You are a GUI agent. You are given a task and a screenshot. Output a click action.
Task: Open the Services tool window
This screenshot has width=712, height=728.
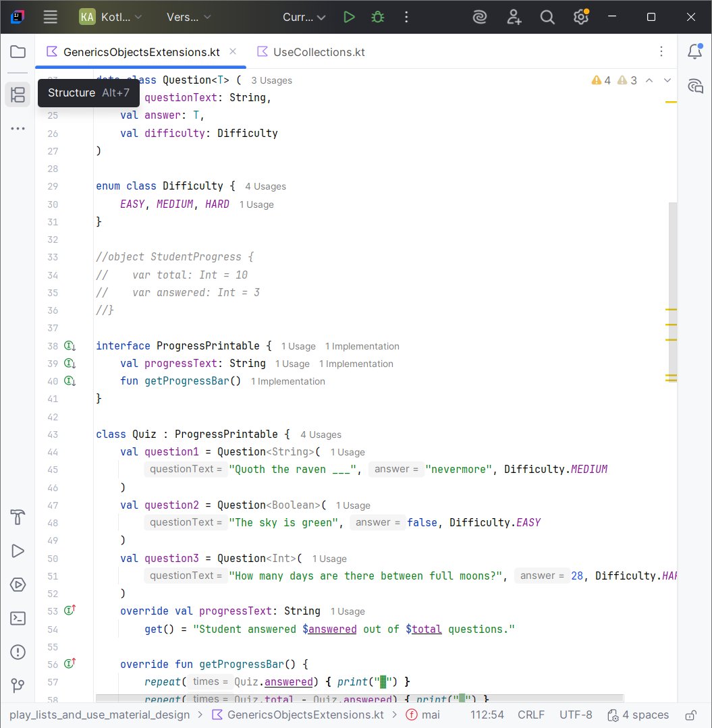pos(18,584)
